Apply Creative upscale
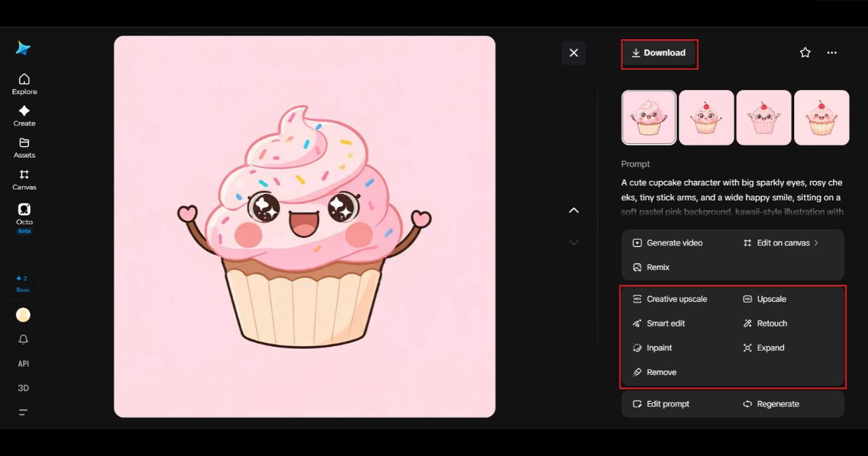This screenshot has height=456, width=868. [670, 299]
